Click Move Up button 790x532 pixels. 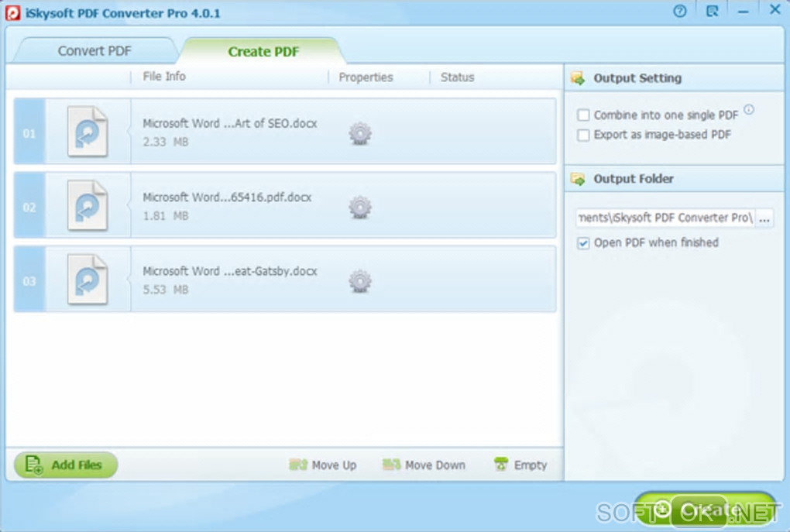tap(323, 465)
